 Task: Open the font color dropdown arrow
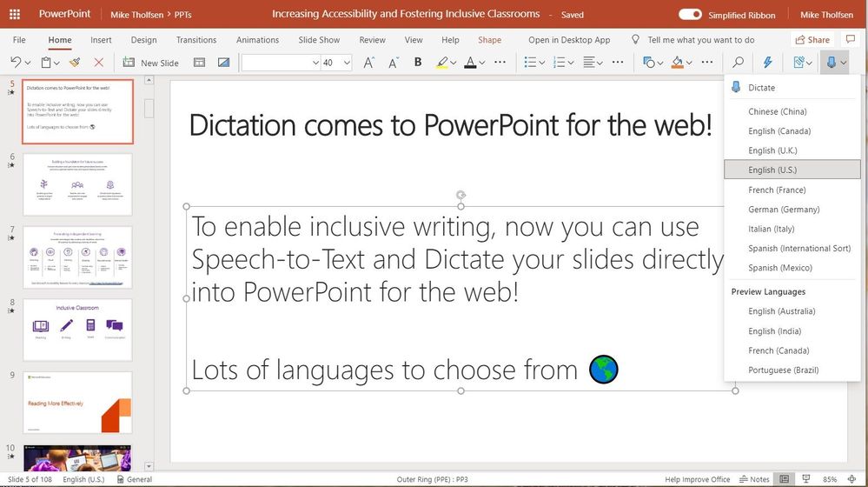481,63
